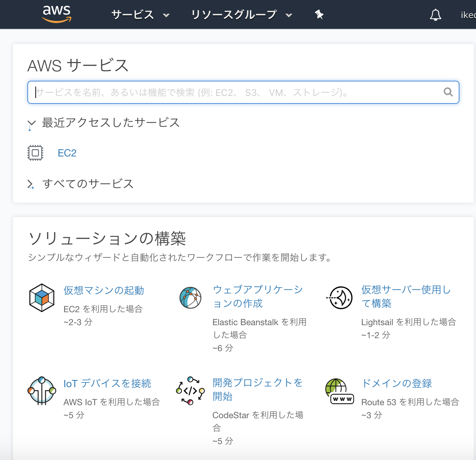This screenshot has height=460, width=476.
Task: Click the Lightsail compass icon
Action: pos(340,298)
